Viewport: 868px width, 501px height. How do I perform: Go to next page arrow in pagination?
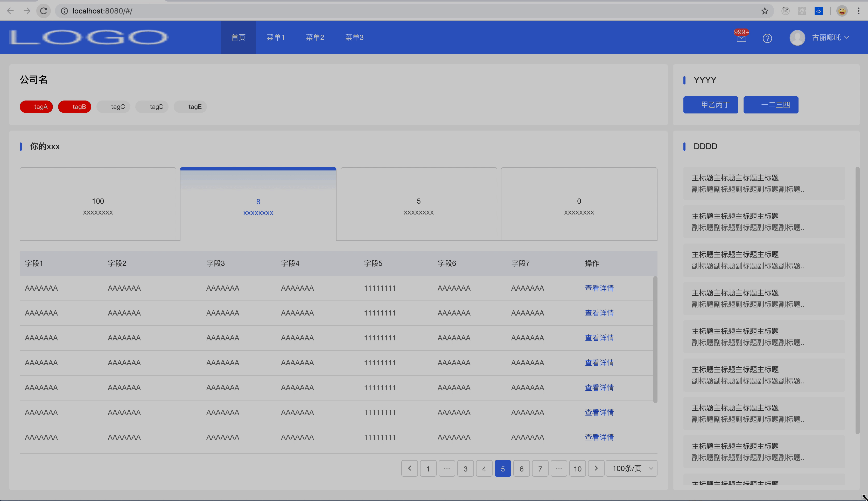[x=596, y=468]
